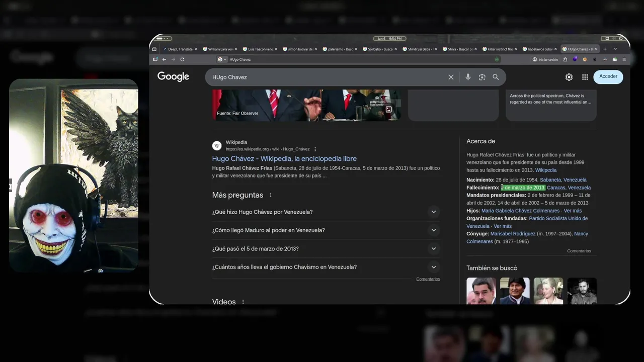Reload the current browser page
This screenshot has width=644, height=362.
(182, 59)
